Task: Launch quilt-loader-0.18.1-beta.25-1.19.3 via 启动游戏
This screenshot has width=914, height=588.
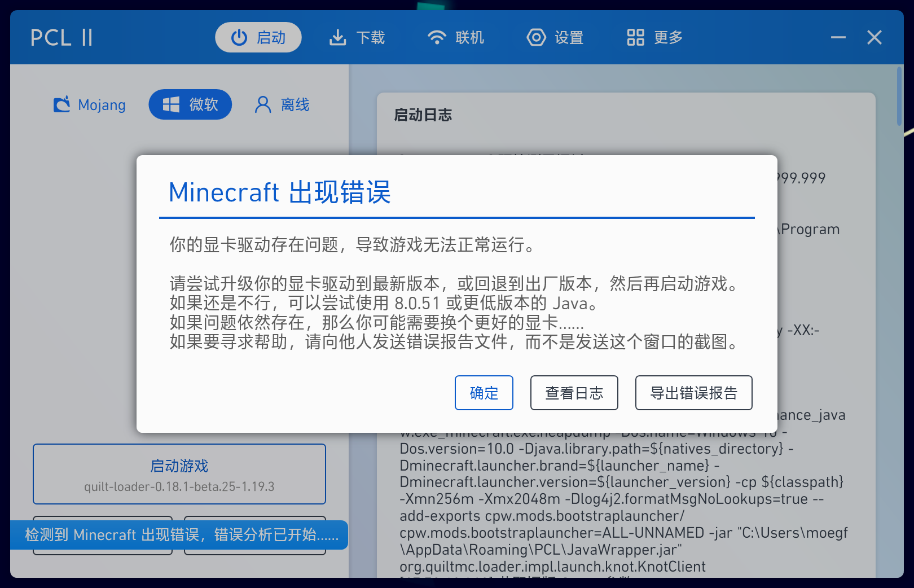Action: [x=179, y=474]
